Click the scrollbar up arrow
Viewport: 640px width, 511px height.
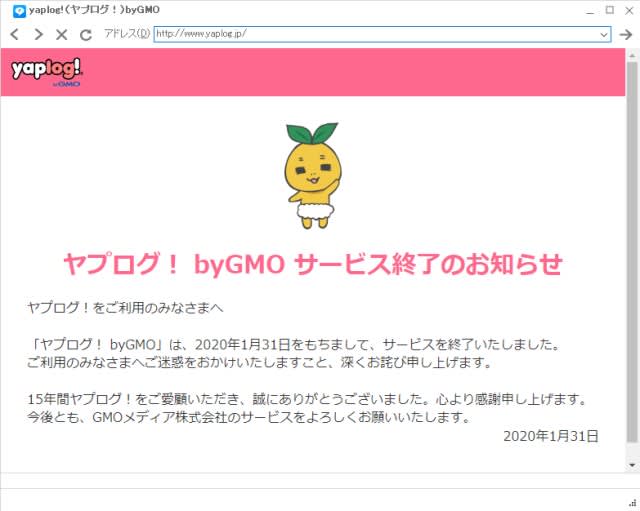pos(632,55)
